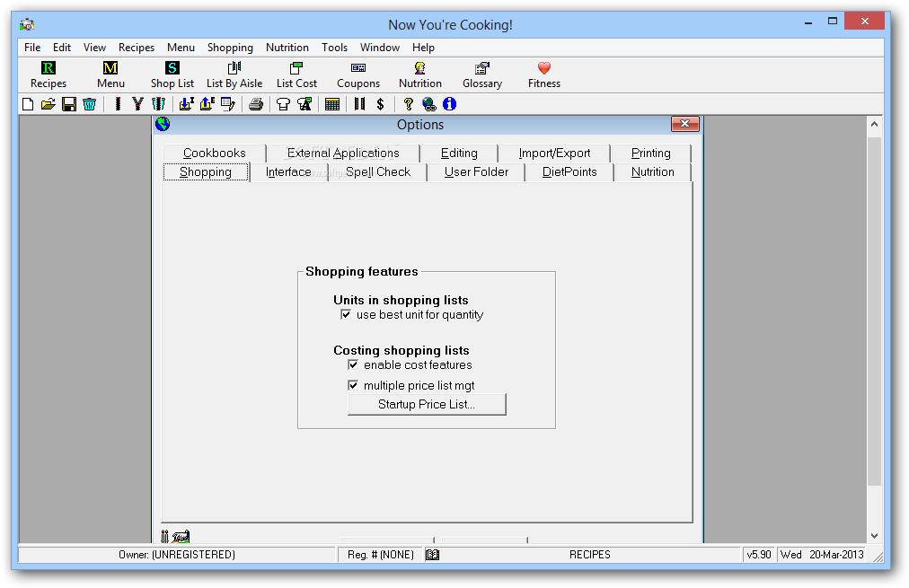Click the open folder icon
The width and height of the screenshot is (909, 588).
click(x=49, y=104)
